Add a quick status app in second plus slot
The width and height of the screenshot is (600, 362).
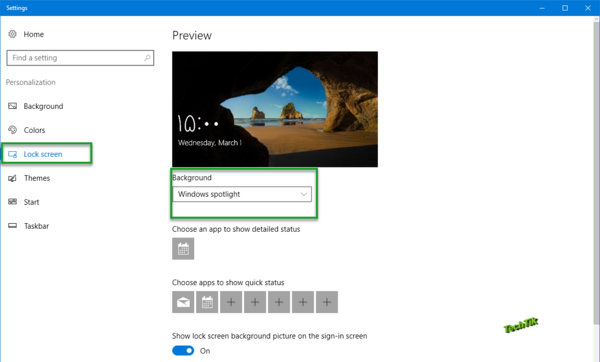pyautogui.click(x=255, y=302)
